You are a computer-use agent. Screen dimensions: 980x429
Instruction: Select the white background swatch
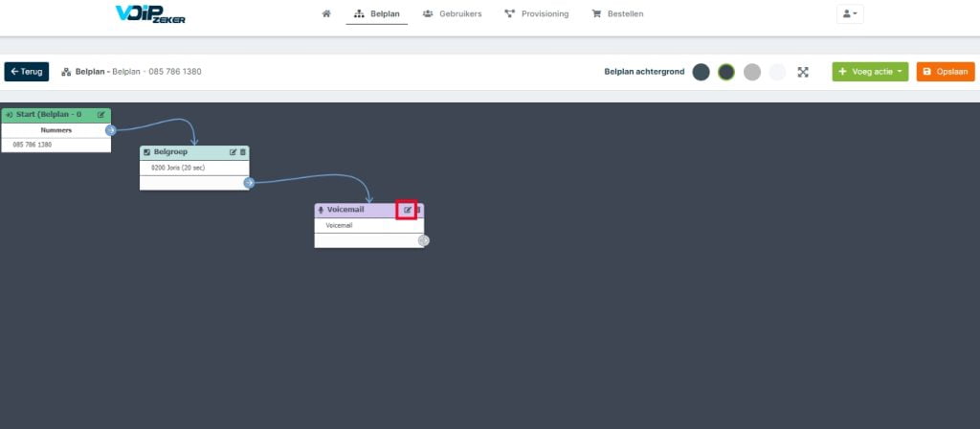click(777, 72)
